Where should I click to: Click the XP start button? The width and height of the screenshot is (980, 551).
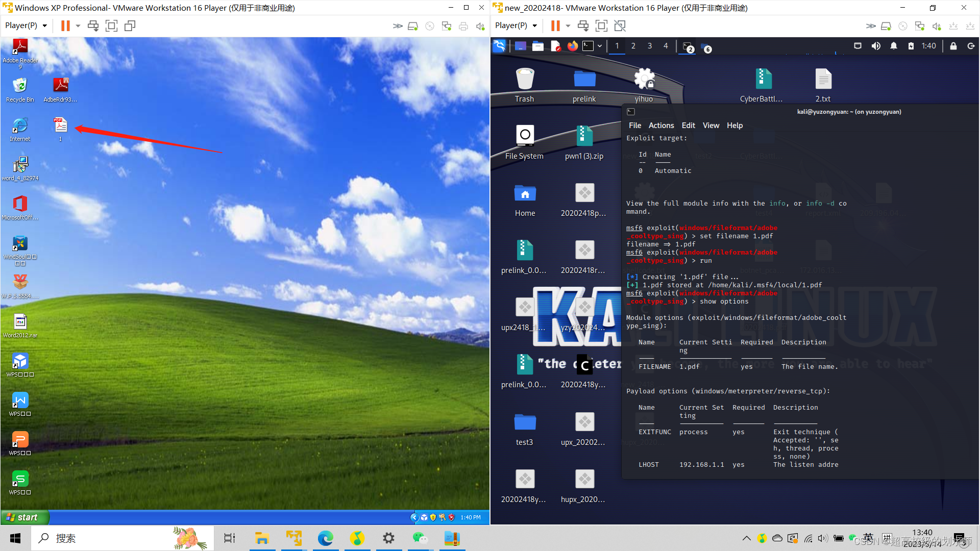(x=25, y=517)
